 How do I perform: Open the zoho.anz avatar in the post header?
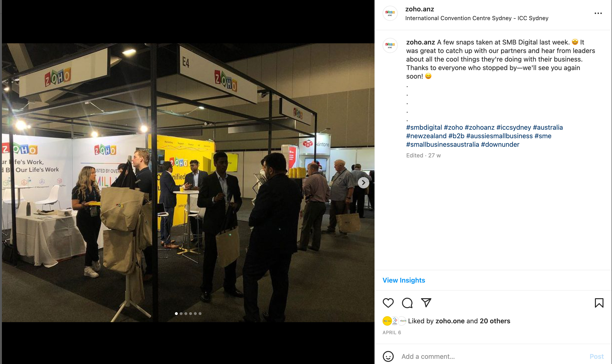(390, 13)
